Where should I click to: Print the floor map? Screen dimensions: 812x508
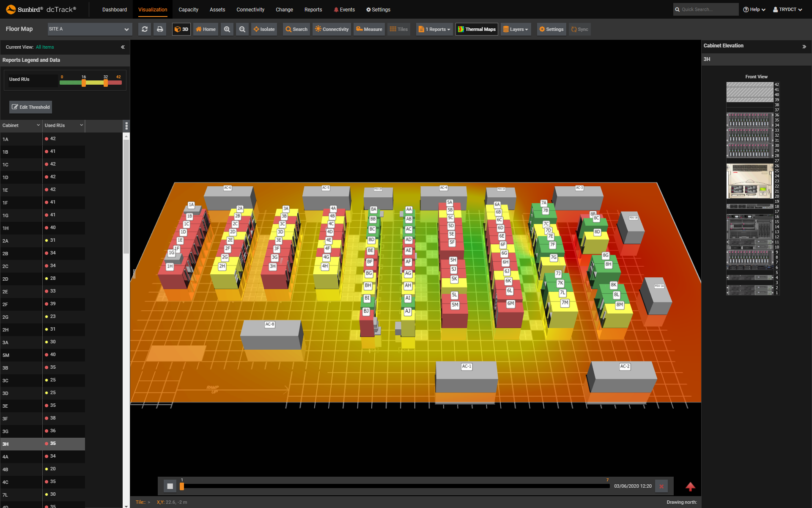(159, 29)
